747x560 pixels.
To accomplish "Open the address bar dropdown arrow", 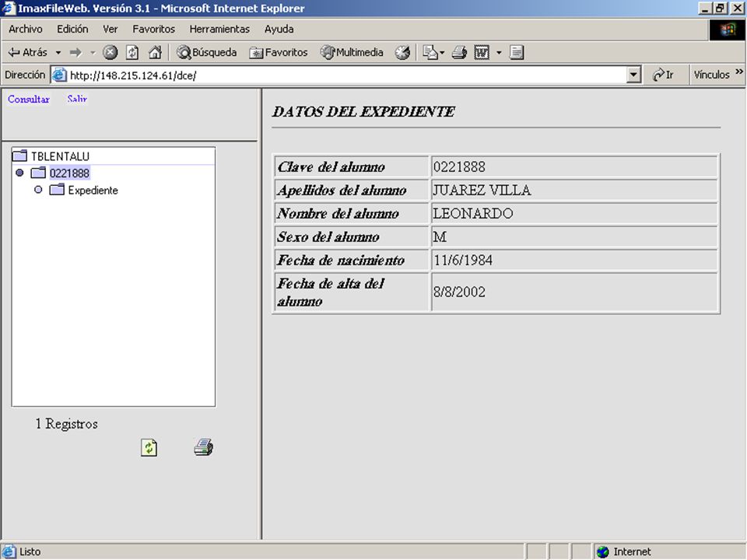I will (633, 75).
